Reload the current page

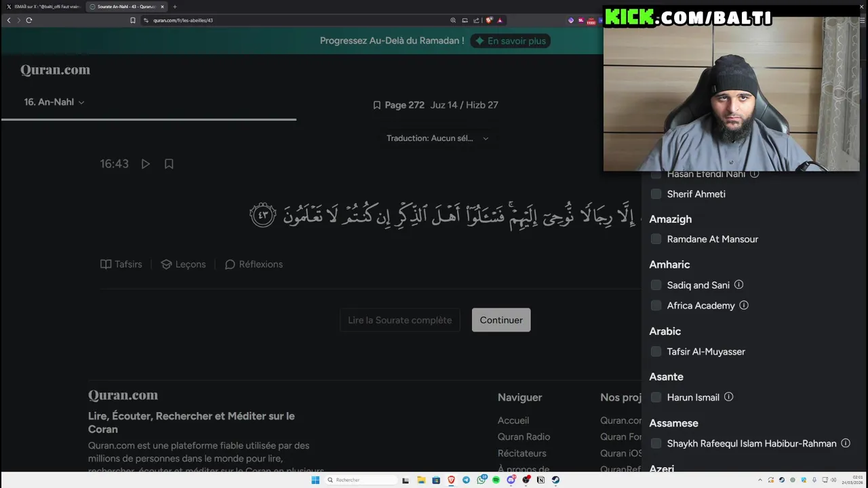(29, 20)
